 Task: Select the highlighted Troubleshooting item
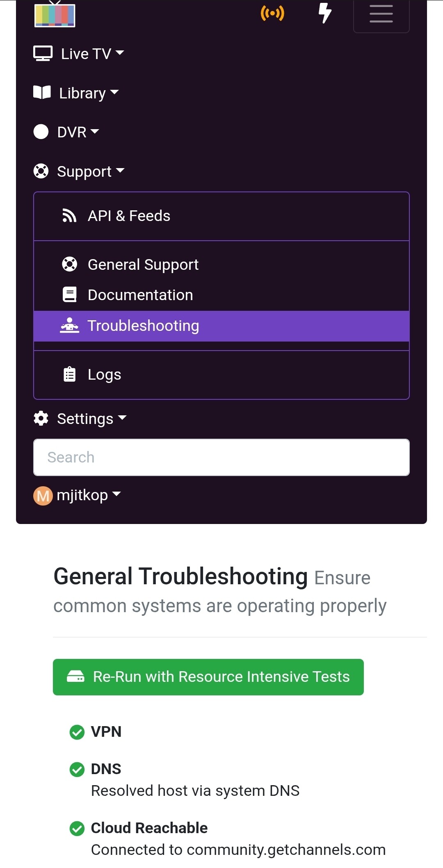tap(221, 326)
